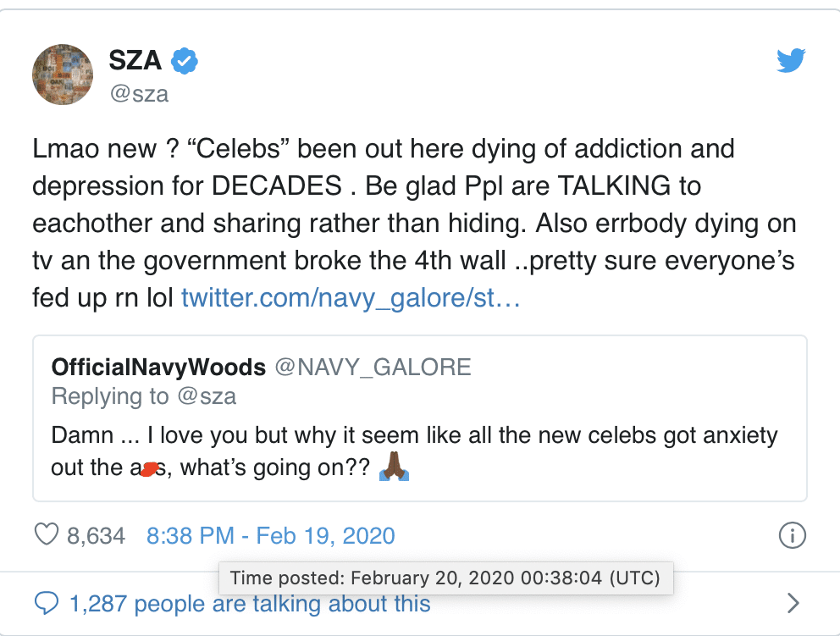Click the Replying to @sza text
This screenshot has width=840, height=636.
[144, 396]
